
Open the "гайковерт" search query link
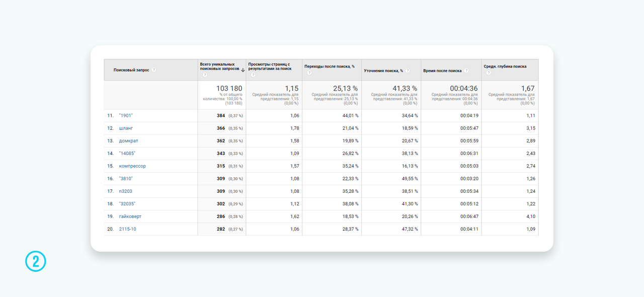(x=130, y=216)
